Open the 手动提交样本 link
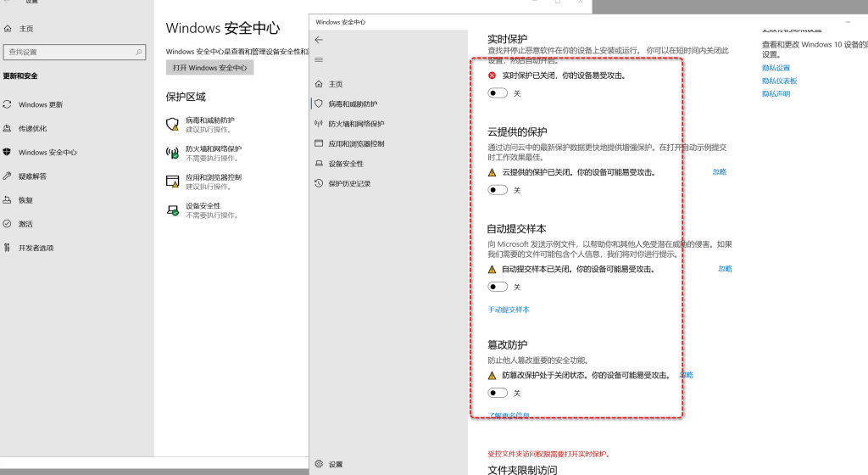Viewport: 868px width, 475px height. pyautogui.click(x=509, y=310)
